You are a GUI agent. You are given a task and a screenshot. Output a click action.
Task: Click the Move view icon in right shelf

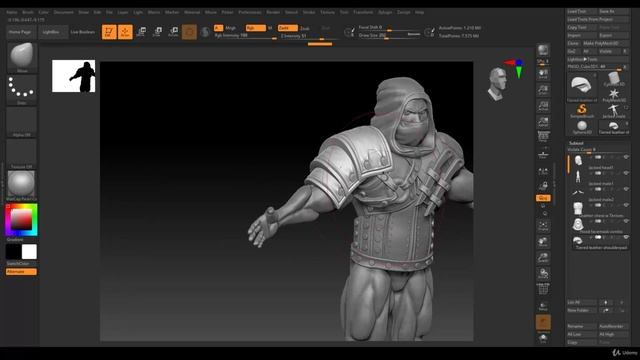[x=543, y=242]
